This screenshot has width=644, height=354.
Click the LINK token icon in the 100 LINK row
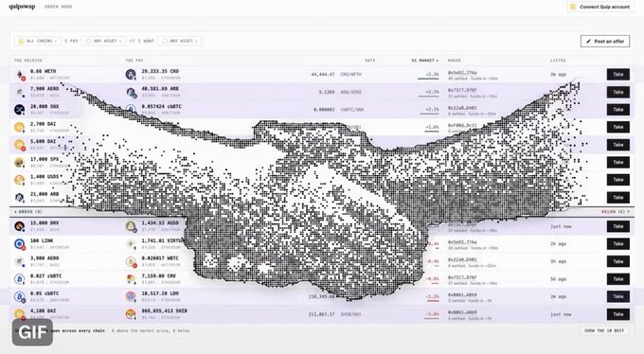(19, 244)
